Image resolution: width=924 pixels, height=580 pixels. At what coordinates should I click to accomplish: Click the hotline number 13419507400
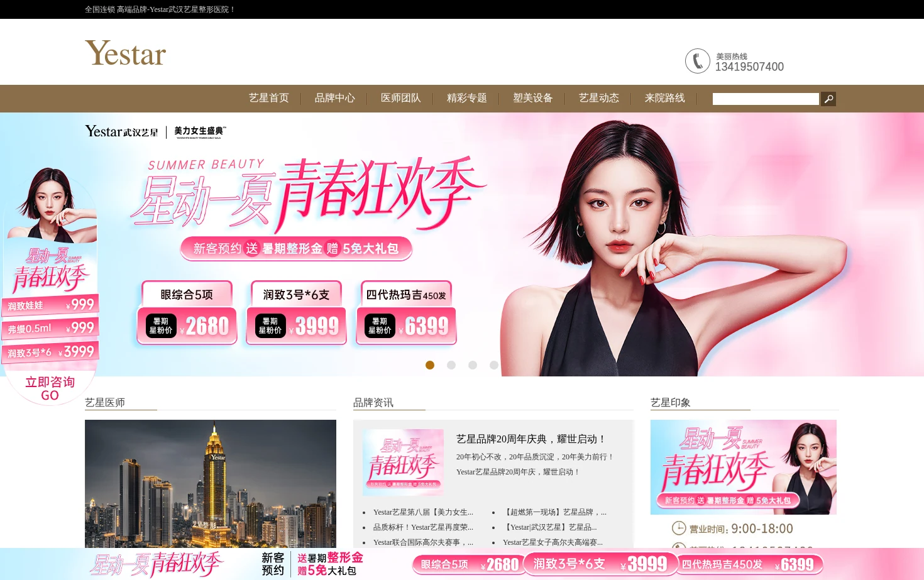tap(749, 67)
